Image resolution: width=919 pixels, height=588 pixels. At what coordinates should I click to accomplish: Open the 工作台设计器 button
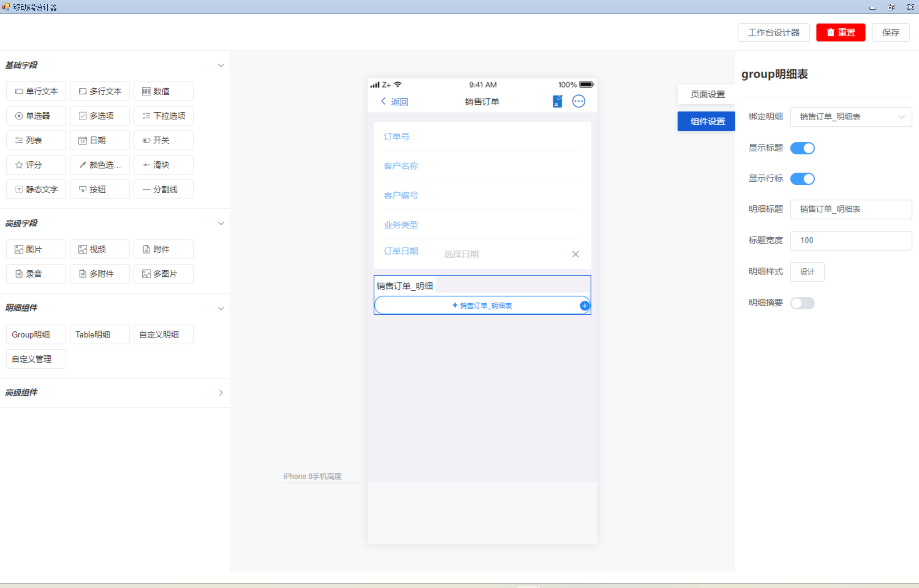tap(773, 32)
